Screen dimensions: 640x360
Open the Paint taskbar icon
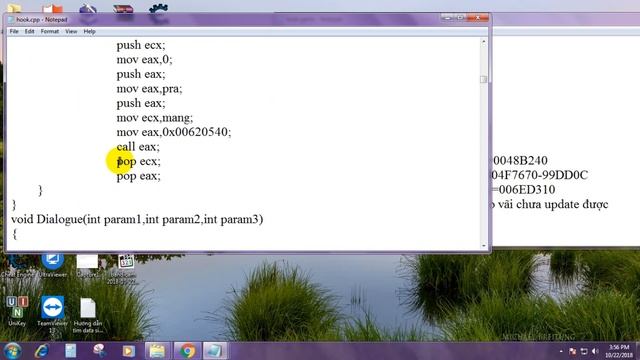(x=99, y=351)
